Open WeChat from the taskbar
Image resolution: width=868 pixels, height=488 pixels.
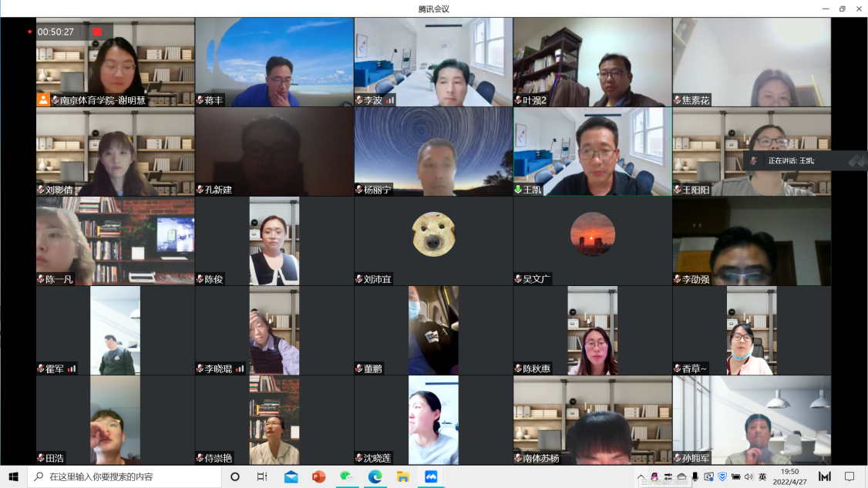(x=347, y=476)
